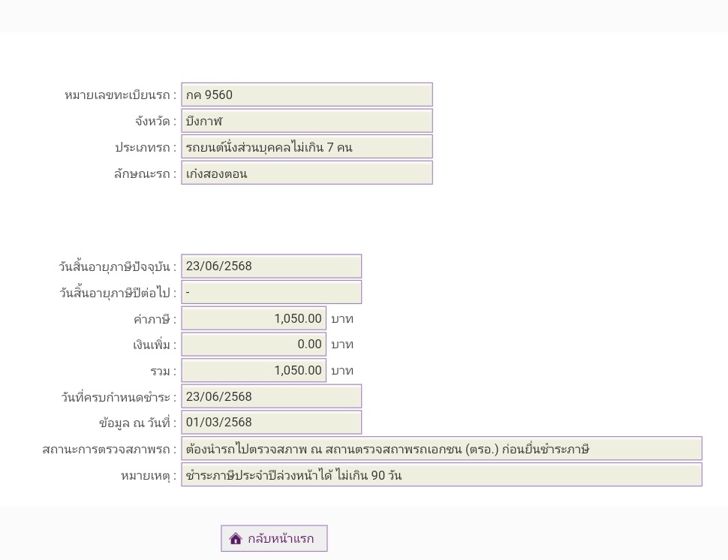Click the label รวม
728x560 pixels.
(164, 371)
